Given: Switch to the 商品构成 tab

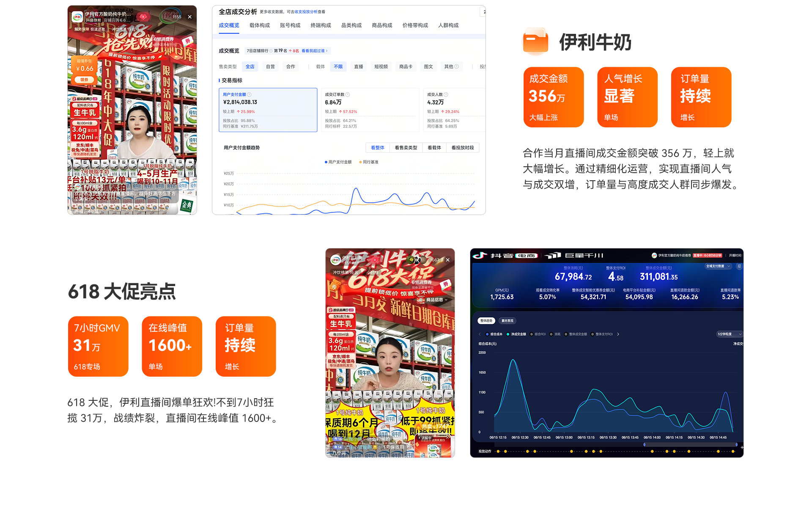Looking at the screenshot, I should pos(382,25).
